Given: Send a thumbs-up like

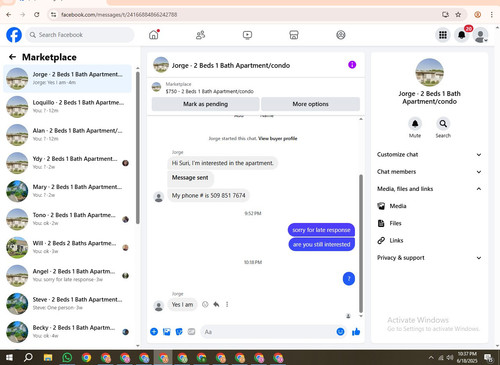Looking at the screenshot, I should [356, 331].
